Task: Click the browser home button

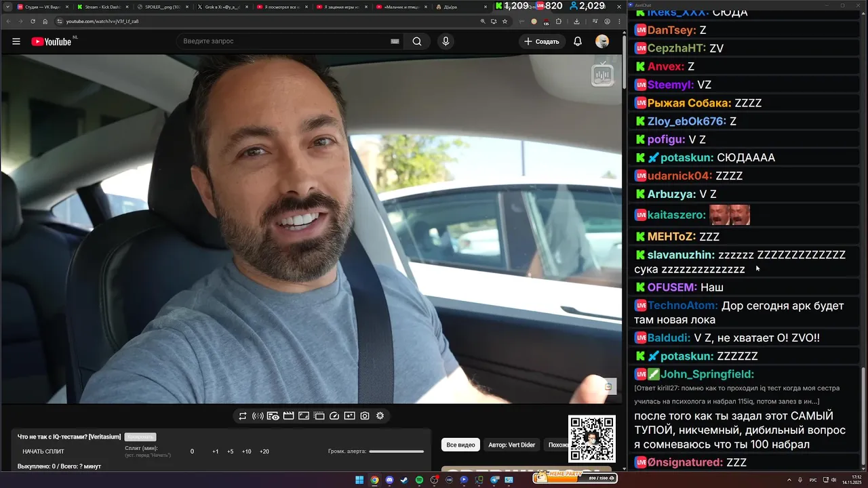Action: click(45, 21)
